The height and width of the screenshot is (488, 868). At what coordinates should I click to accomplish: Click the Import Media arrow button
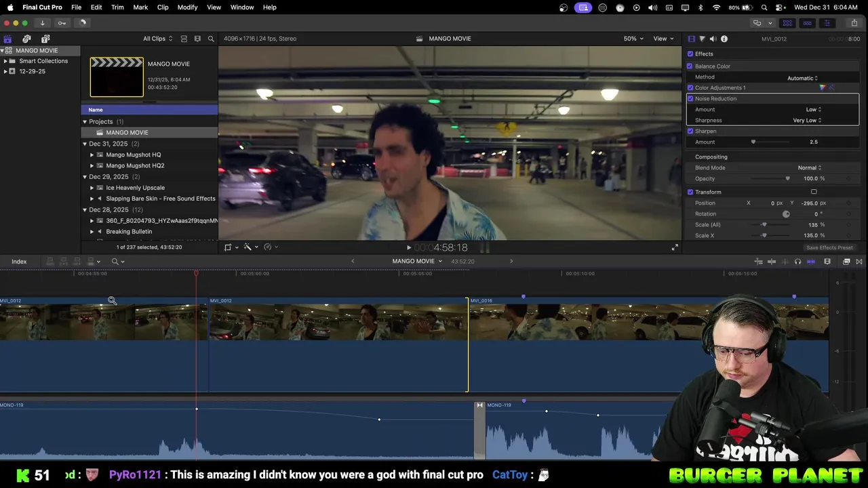(42, 23)
